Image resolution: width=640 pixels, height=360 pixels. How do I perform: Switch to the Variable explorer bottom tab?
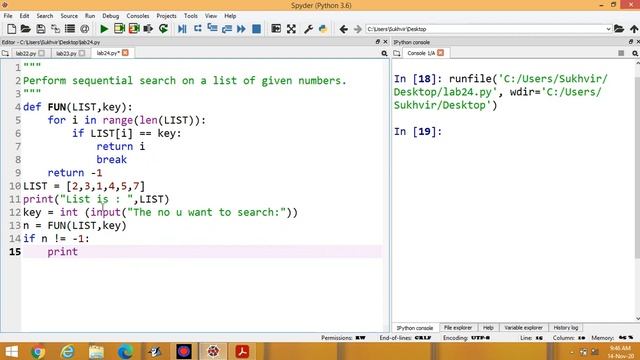tap(523, 328)
